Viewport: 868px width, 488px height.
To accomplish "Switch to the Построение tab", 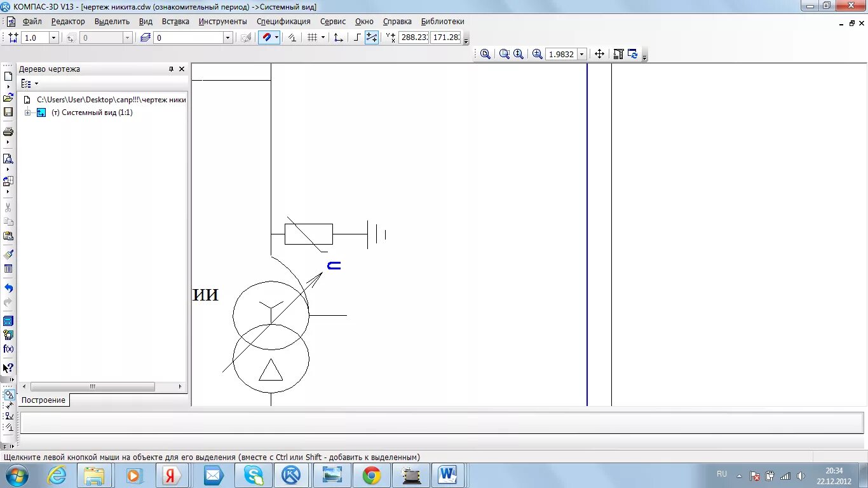I will coord(44,400).
